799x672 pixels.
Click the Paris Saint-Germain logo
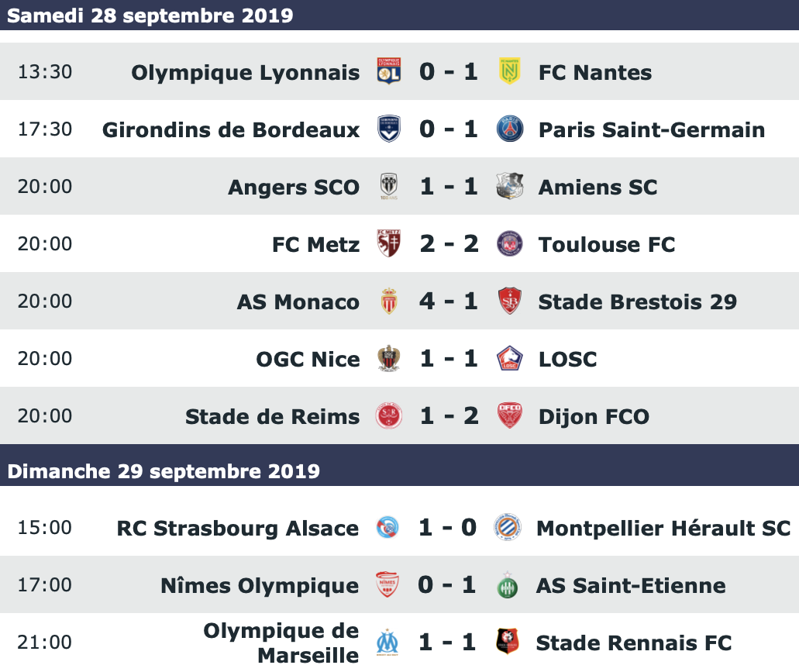(510, 129)
